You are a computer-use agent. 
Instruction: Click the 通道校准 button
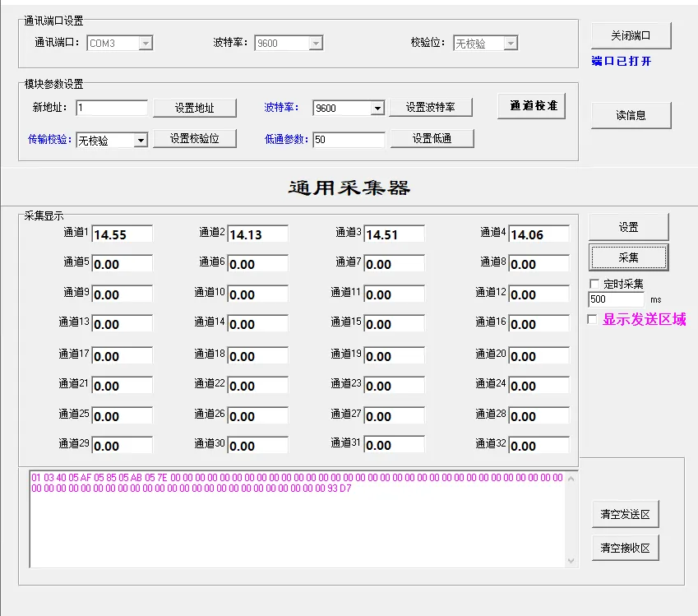[x=531, y=105]
